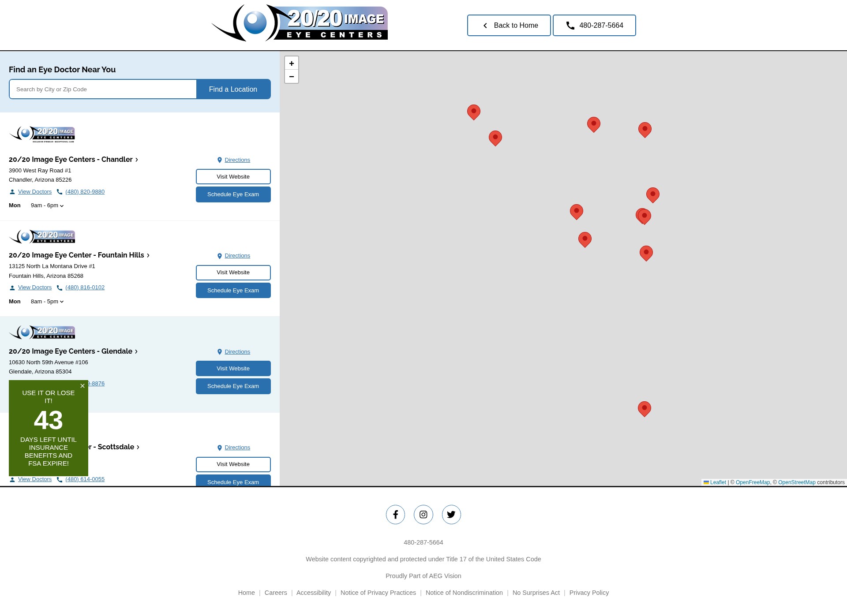Select the southernmost map pin

[x=645, y=408]
